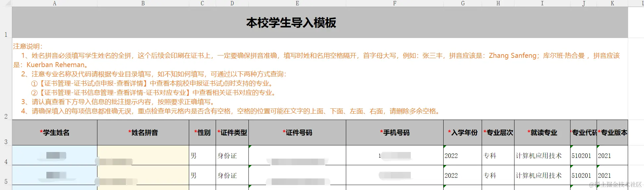
Task: Click the *手机号码 header cell
Action: coord(395,133)
